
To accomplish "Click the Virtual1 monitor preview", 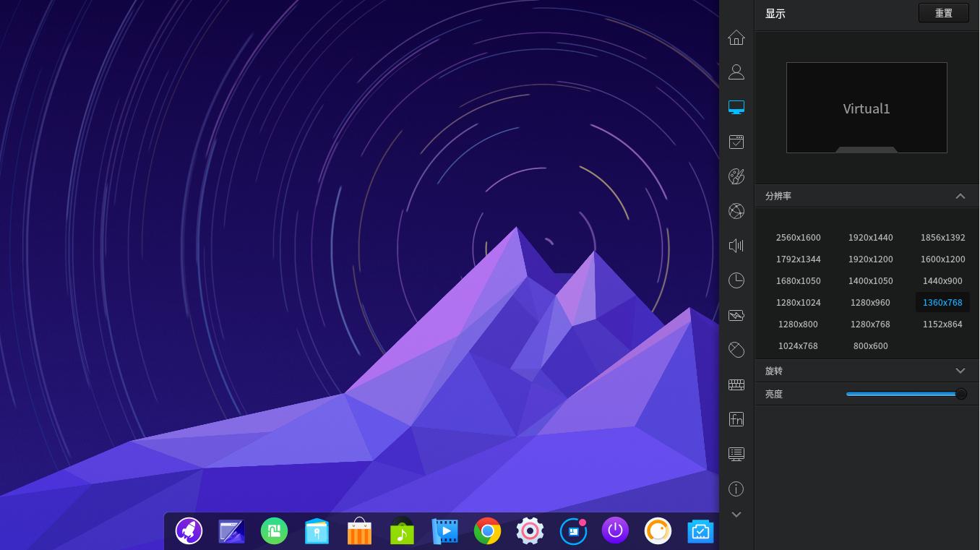I will [x=867, y=108].
